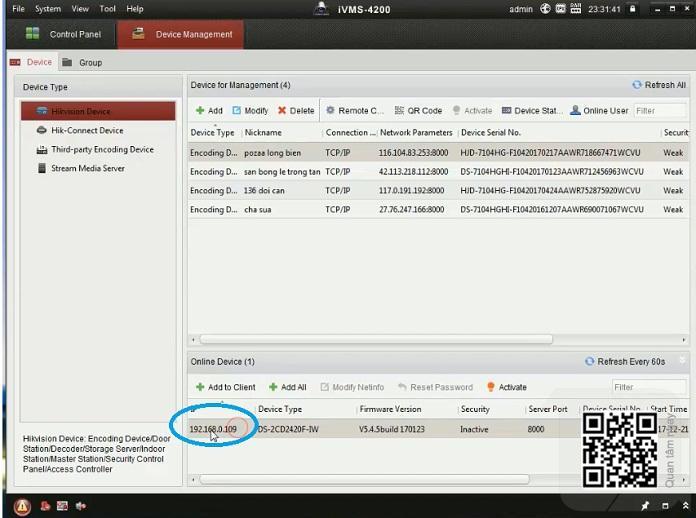Click the Add device button
Image resolution: width=696 pixels, height=518 pixels.
tap(209, 111)
